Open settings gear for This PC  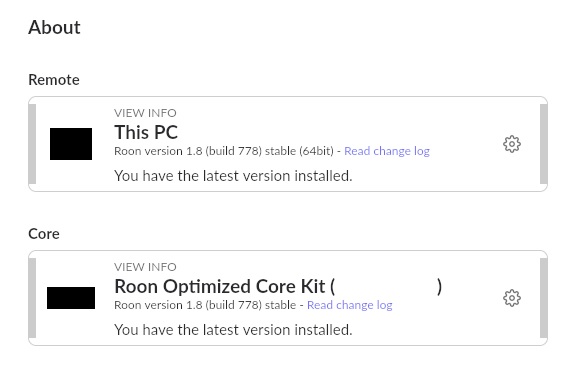click(x=512, y=144)
